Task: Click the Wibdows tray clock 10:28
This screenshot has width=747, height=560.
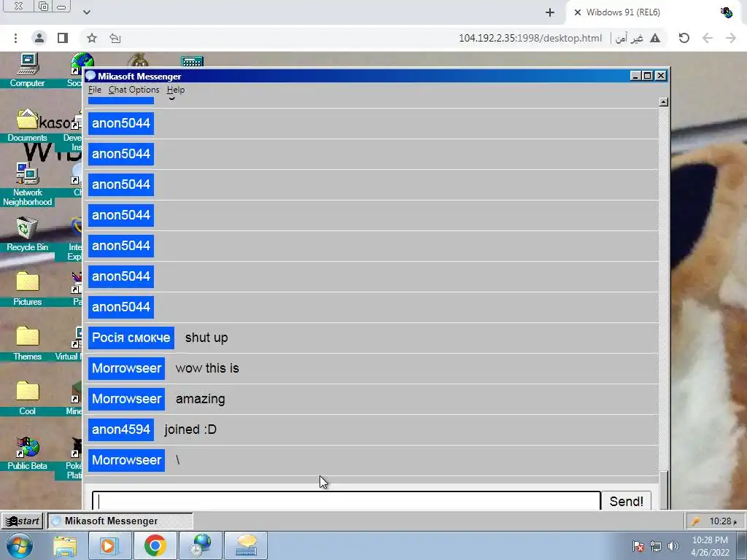Action: pyautogui.click(x=723, y=521)
